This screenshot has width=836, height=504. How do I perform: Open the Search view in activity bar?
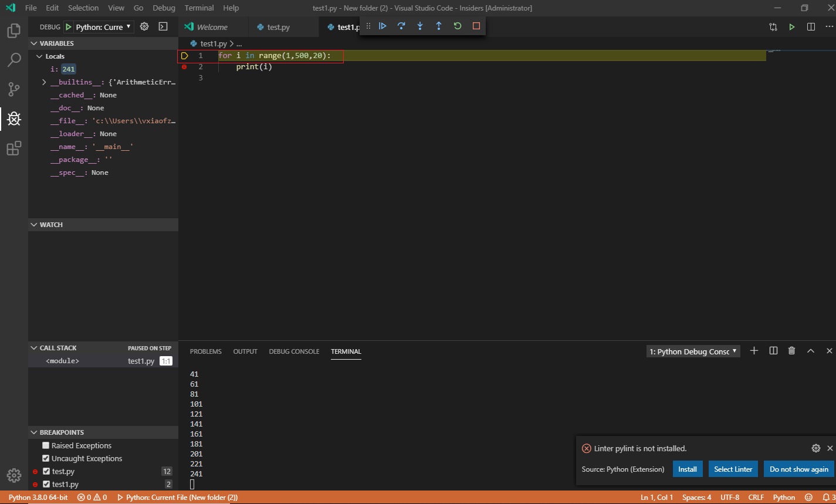coord(14,60)
